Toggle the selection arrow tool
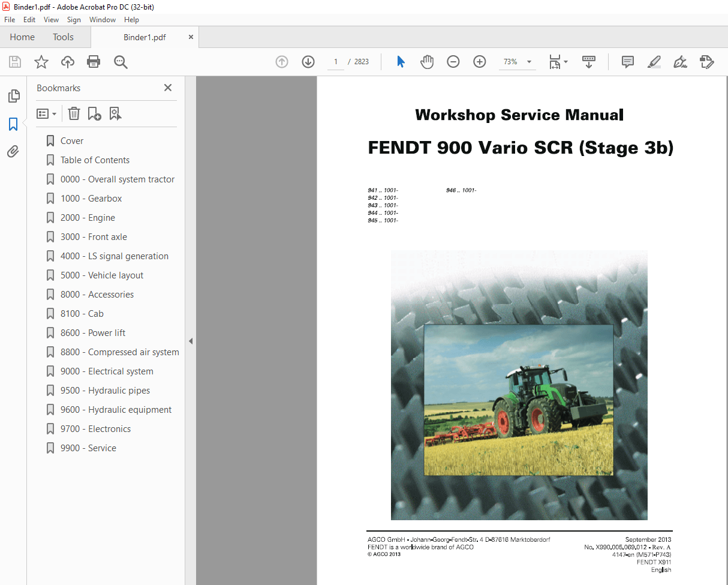Screen dimensions: 728x585 pyautogui.click(x=401, y=61)
